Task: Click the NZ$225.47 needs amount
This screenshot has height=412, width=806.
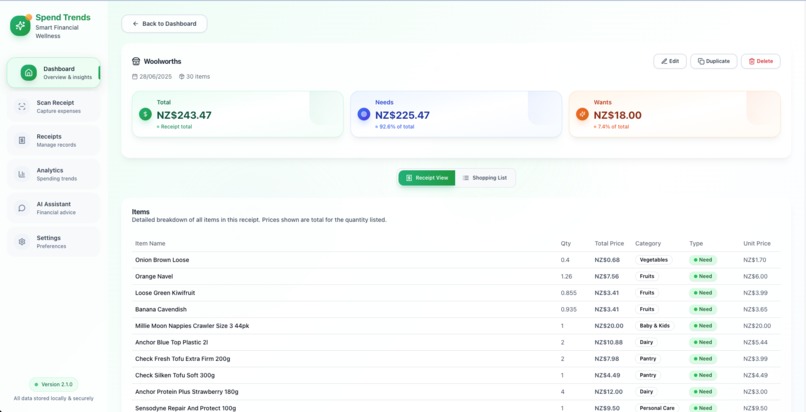Action: point(402,116)
